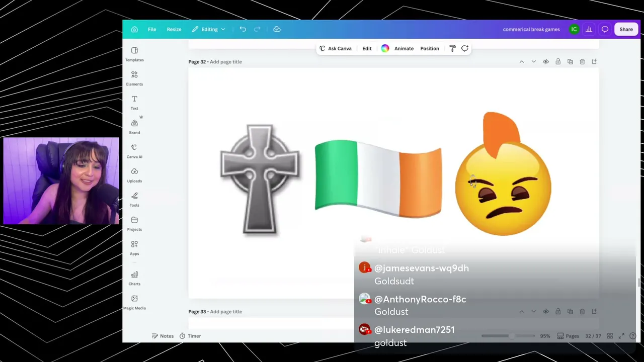Open the comments speech bubble

click(x=605, y=29)
